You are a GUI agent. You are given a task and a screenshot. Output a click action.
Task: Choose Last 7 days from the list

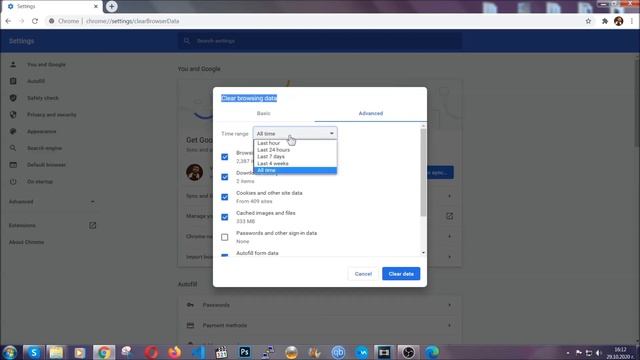click(x=295, y=156)
